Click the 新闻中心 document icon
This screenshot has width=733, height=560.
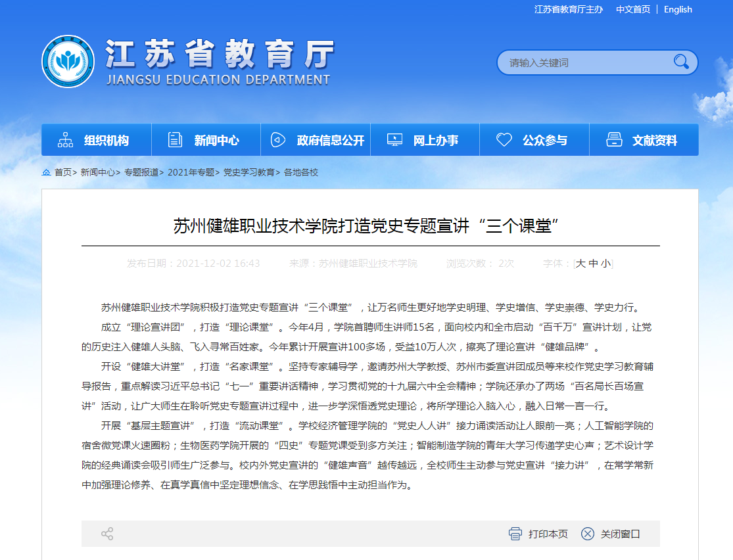tap(175, 140)
